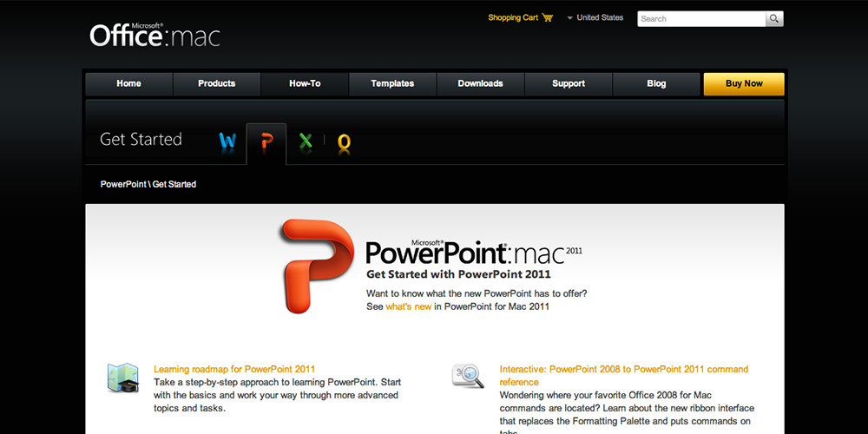Go to the Templates menu item
Image resolution: width=868 pixels, height=434 pixels.
coord(392,84)
